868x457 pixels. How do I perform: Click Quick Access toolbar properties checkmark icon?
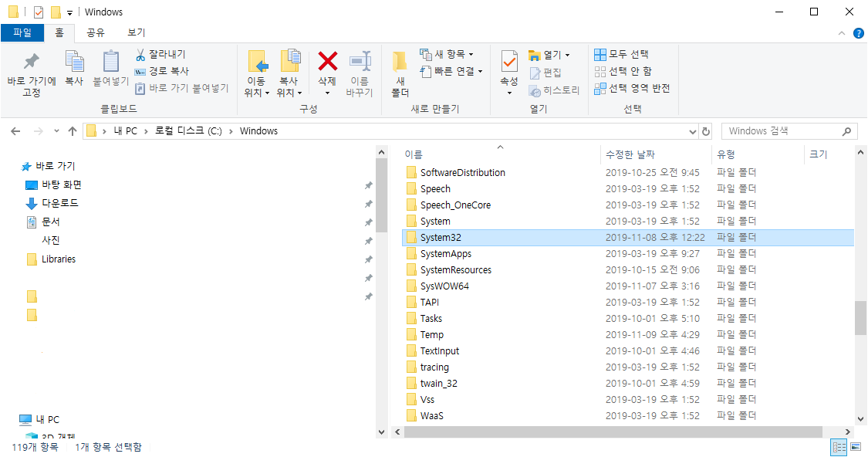[x=39, y=12]
